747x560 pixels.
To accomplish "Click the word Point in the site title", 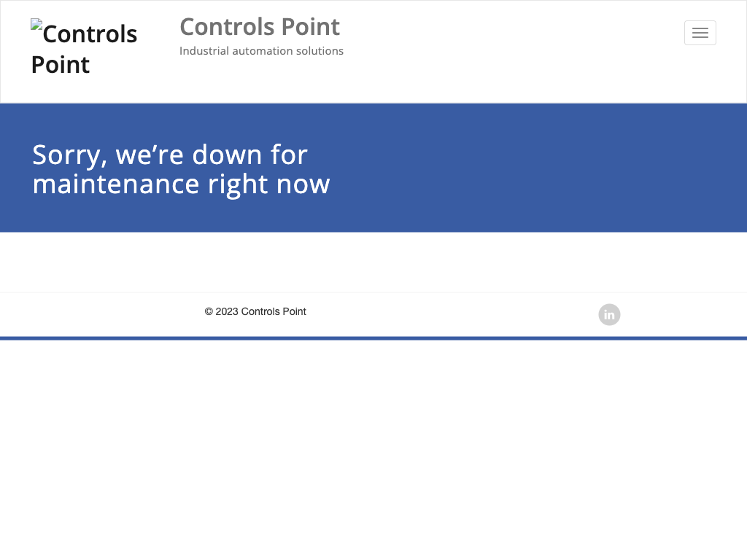I will [312, 27].
